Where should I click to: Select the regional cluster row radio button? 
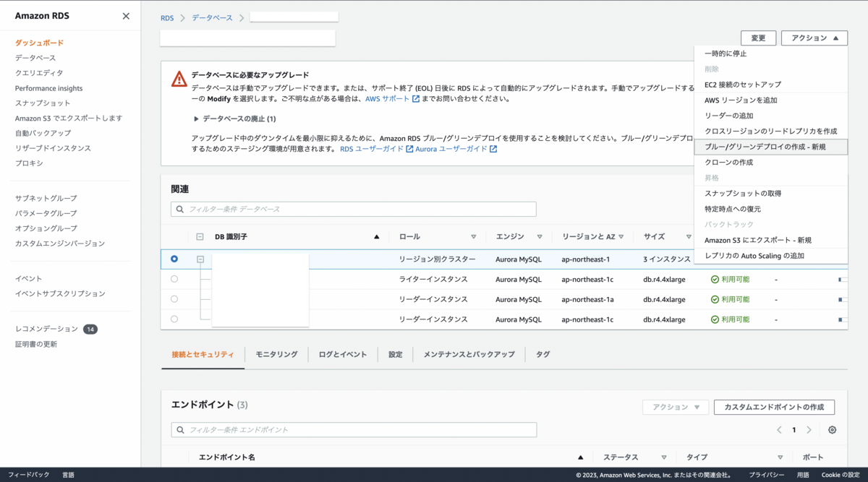pos(174,259)
